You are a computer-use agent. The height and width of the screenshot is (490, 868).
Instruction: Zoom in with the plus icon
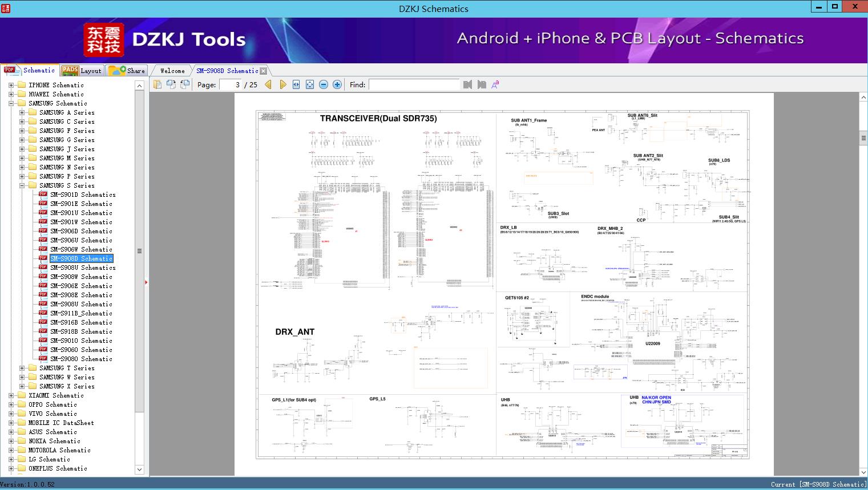click(x=337, y=84)
